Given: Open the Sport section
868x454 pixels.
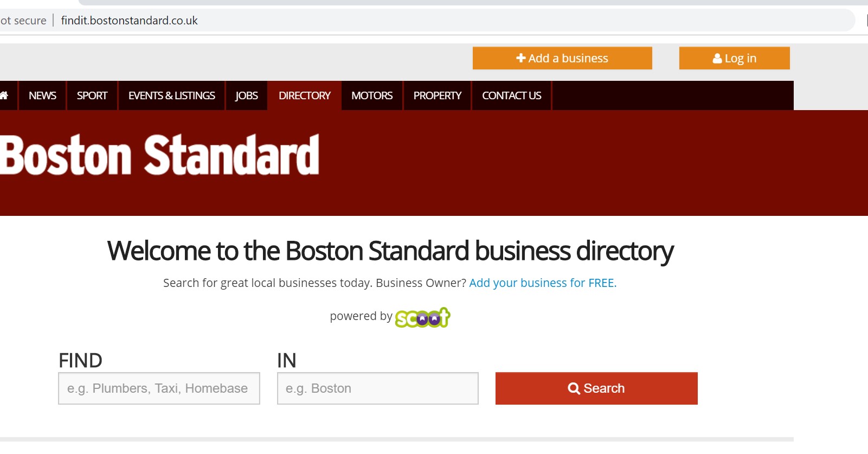Looking at the screenshot, I should (92, 95).
